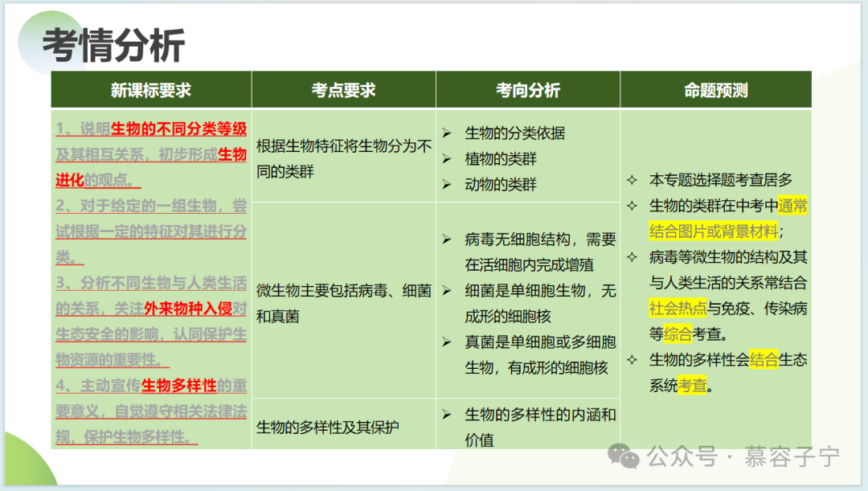Select the header cell 新课标要求
Image resolution: width=868 pixels, height=491 pixels.
[151, 90]
